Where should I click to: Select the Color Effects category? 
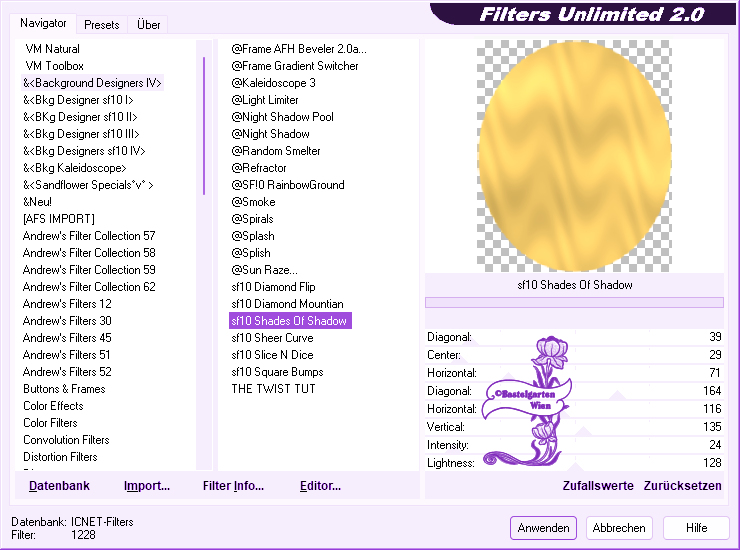click(54, 406)
